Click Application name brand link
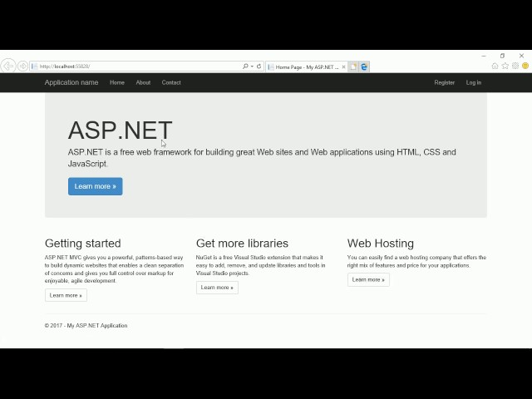Viewport: 532px width, 399px height. coord(71,82)
